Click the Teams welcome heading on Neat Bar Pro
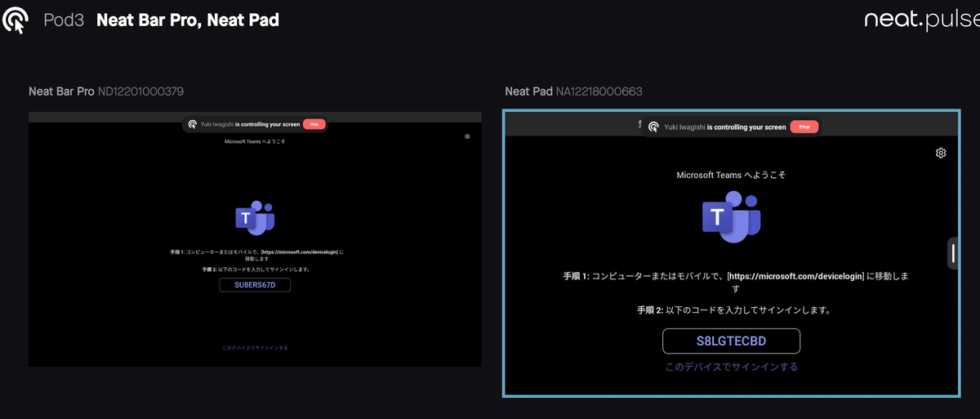This screenshot has height=419, width=980. (x=255, y=141)
